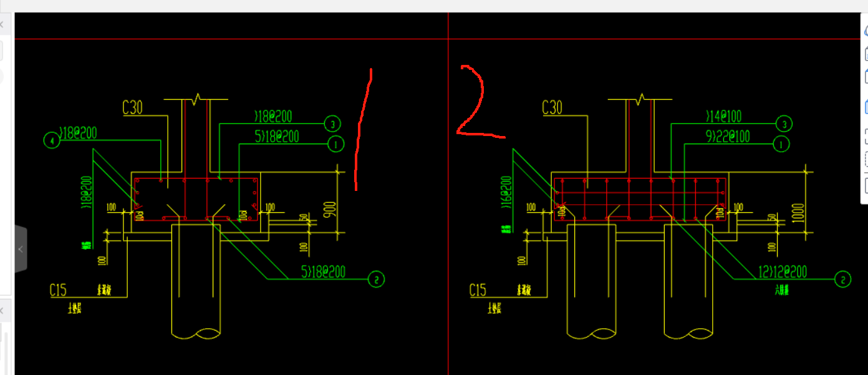
Task: Select circled marker 1 in right drawing
Action: tap(781, 144)
